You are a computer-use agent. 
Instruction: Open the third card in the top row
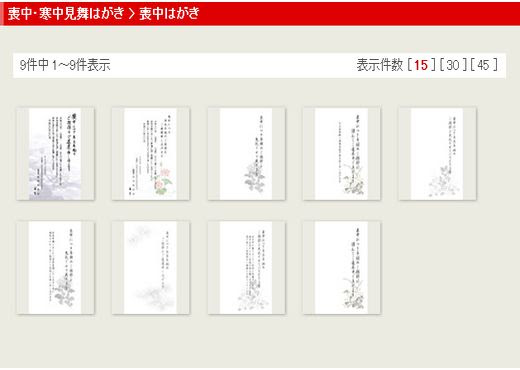246,154
